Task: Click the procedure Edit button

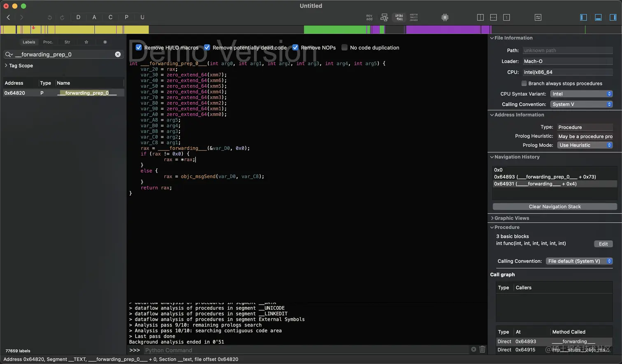Action: coord(603,244)
